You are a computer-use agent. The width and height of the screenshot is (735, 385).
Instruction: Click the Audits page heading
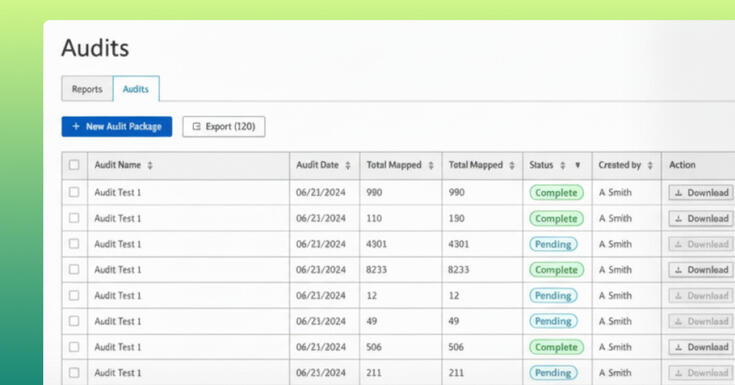(95, 48)
